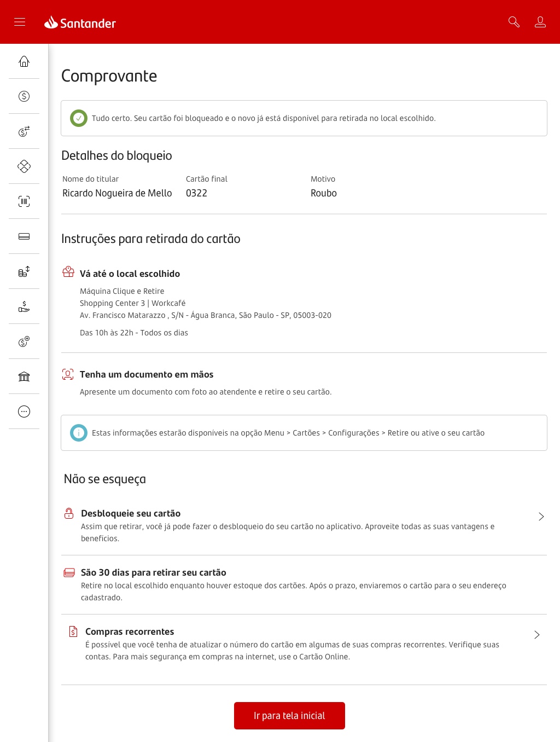Screen dimensions: 560x742
Task: Open the barcode payment icon
Action: pos(24,201)
